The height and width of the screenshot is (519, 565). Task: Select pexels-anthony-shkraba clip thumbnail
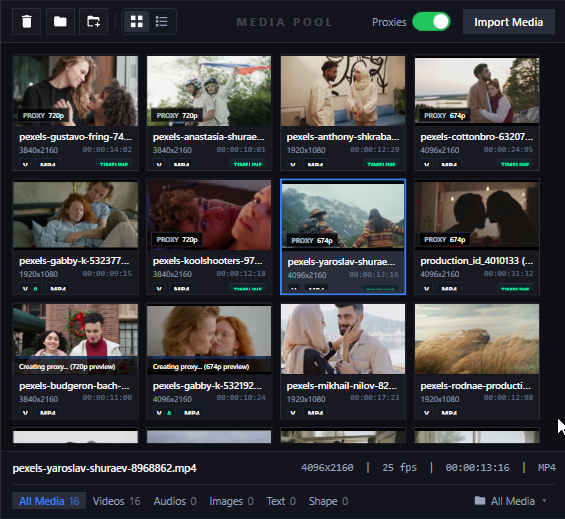pos(343,91)
